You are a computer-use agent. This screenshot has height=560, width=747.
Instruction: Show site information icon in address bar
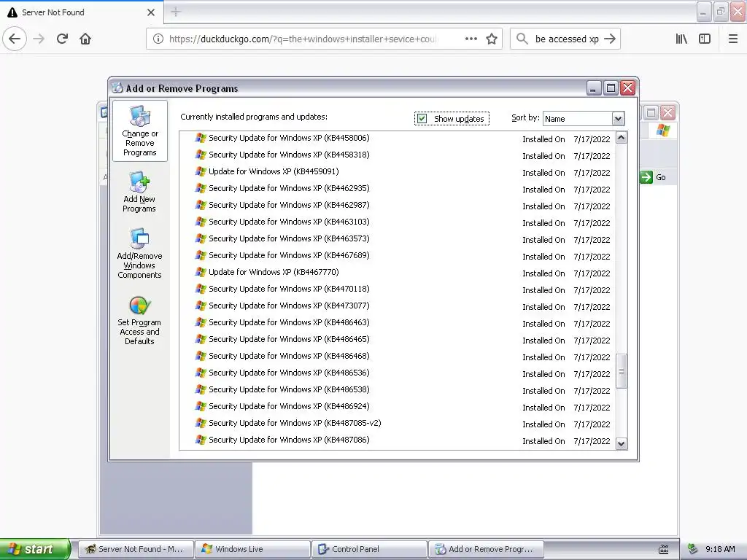coord(158,39)
